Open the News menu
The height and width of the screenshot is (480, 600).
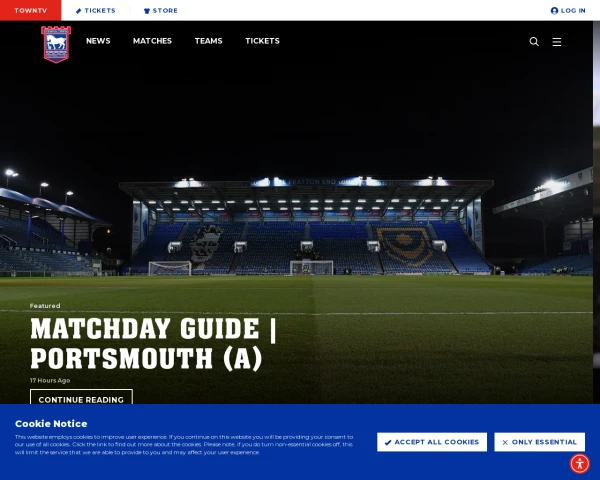pyautogui.click(x=98, y=41)
